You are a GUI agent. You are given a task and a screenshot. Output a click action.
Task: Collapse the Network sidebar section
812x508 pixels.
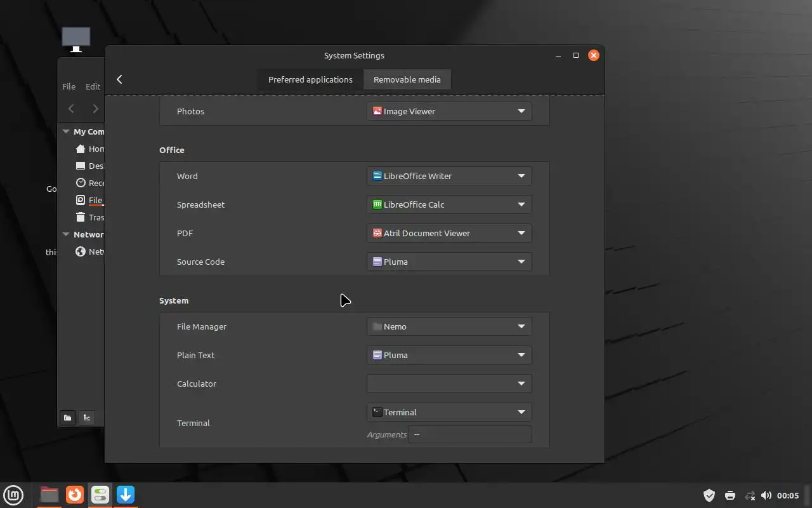point(66,234)
